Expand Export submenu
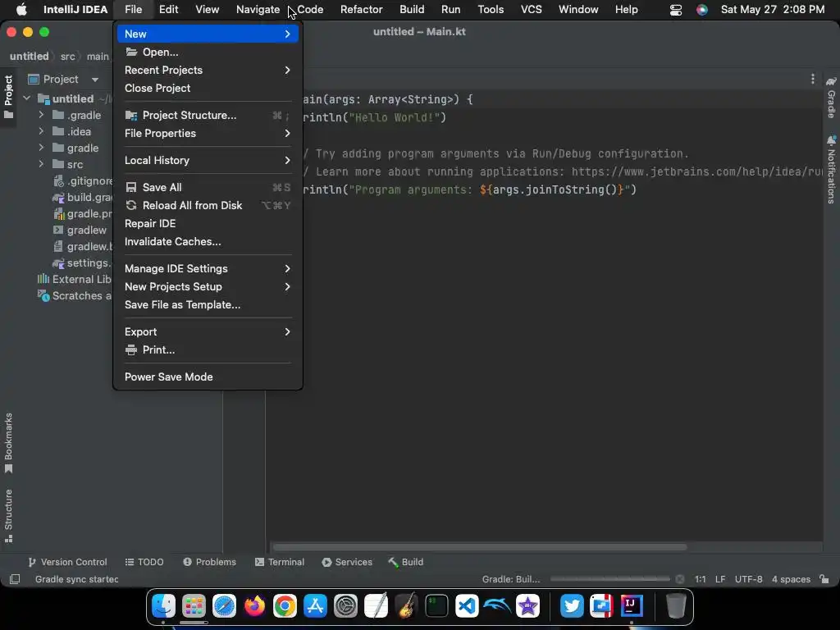Screen dimensions: 840x630 click(208, 331)
